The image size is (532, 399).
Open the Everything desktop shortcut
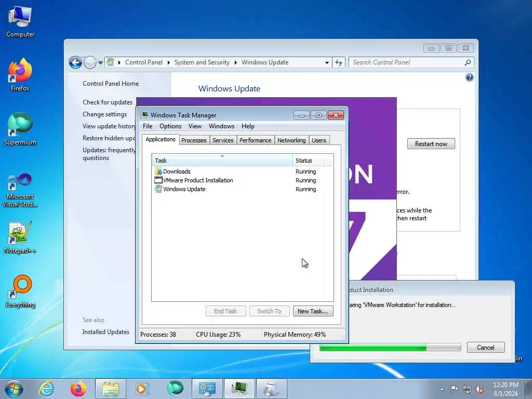tap(20, 291)
